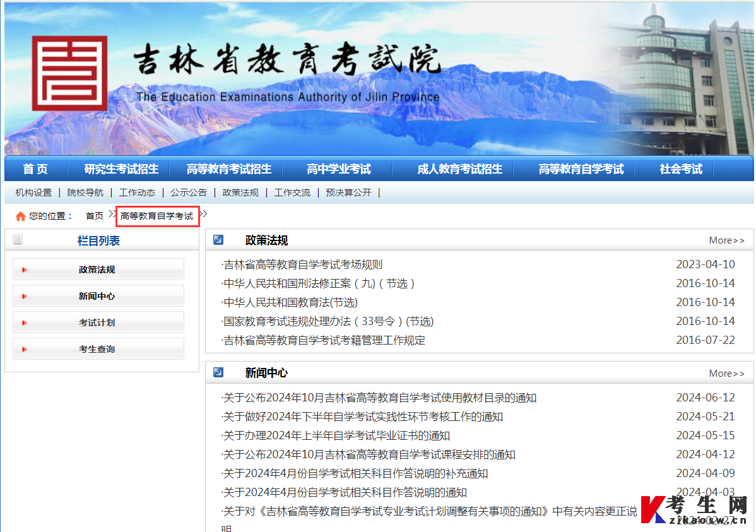Screen dimensions: 756x532
Task: Click More>> in the 政策法规 section
Action: click(726, 240)
